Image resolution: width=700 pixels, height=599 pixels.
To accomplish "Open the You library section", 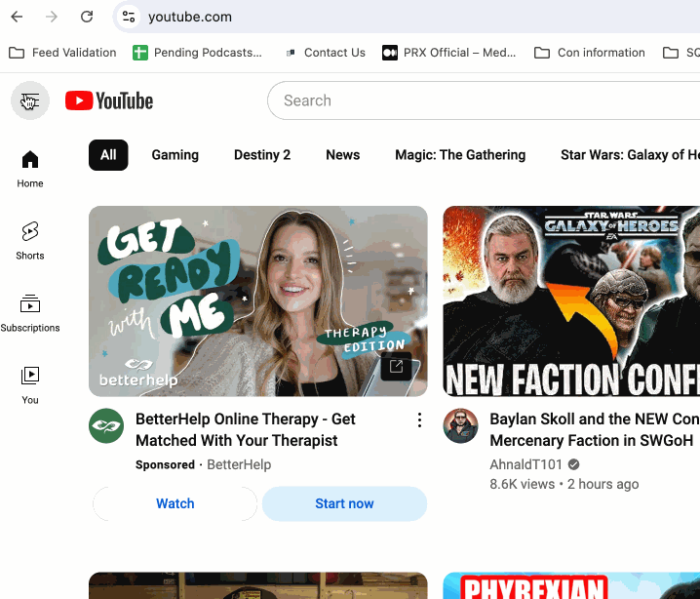I will (30, 385).
